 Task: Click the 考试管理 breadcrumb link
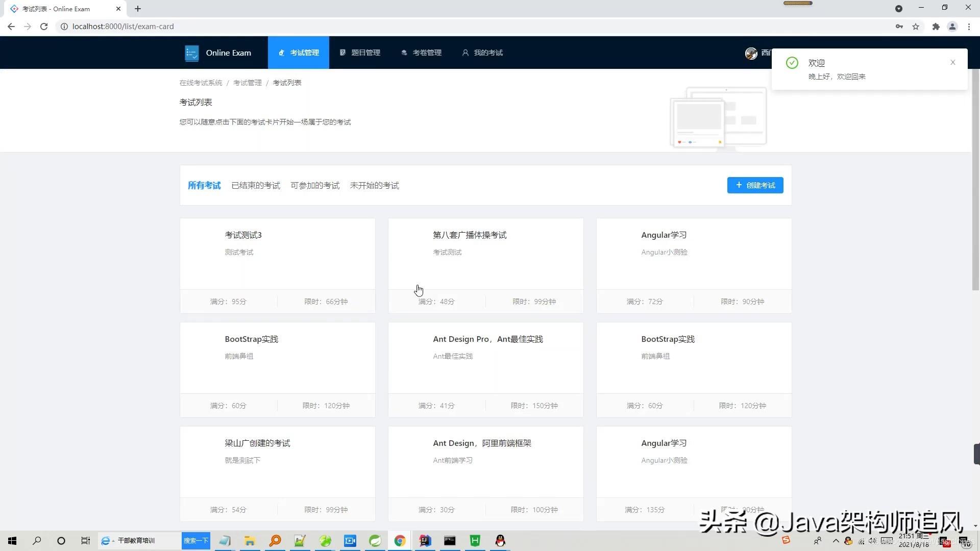(x=247, y=83)
